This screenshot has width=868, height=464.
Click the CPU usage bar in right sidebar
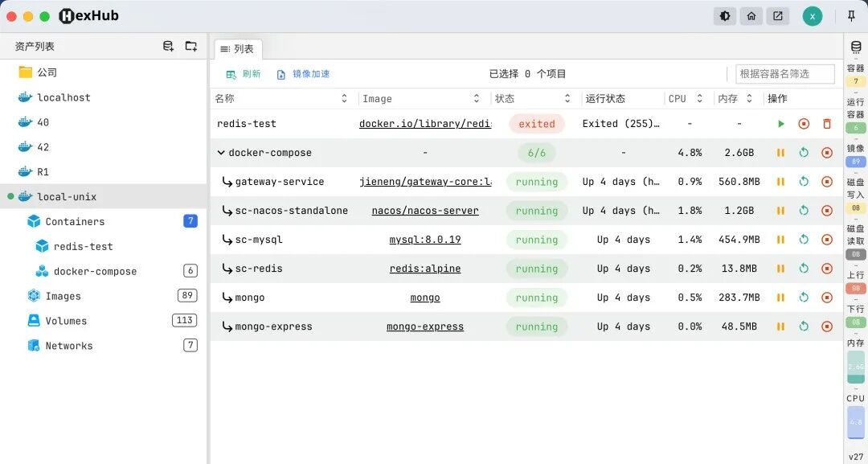coord(855,422)
